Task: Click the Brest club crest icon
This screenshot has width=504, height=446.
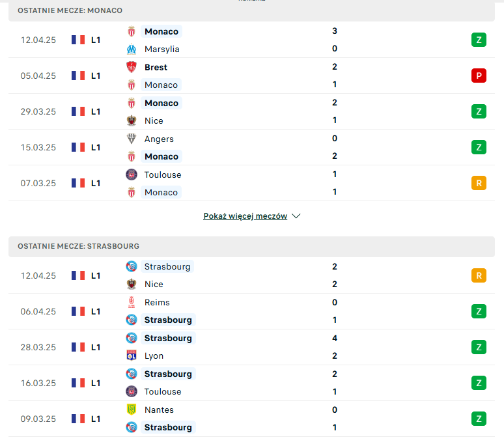Action: click(x=132, y=67)
